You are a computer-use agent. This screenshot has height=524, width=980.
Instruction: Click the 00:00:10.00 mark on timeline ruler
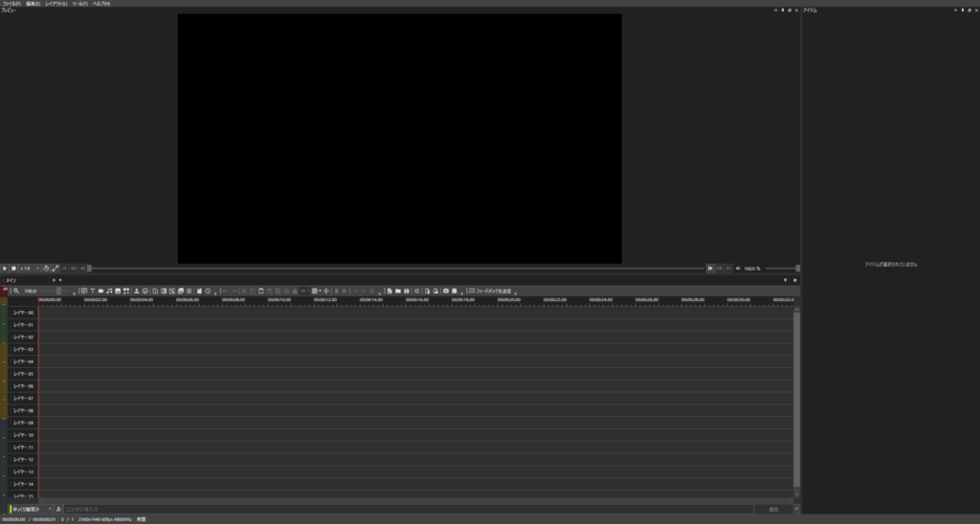[279, 300]
